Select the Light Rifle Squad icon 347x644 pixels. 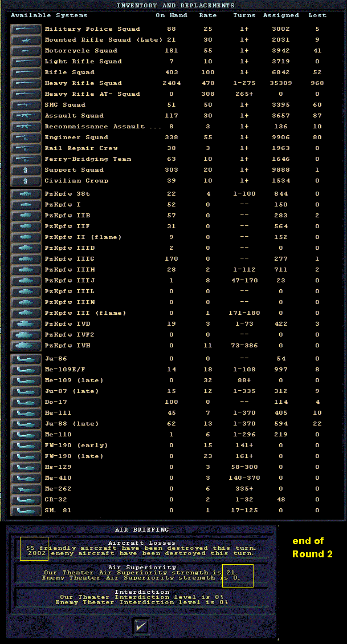click(26, 62)
